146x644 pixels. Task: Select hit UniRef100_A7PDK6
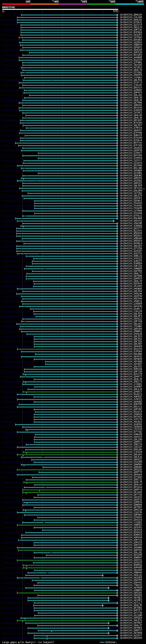[x=131, y=352]
